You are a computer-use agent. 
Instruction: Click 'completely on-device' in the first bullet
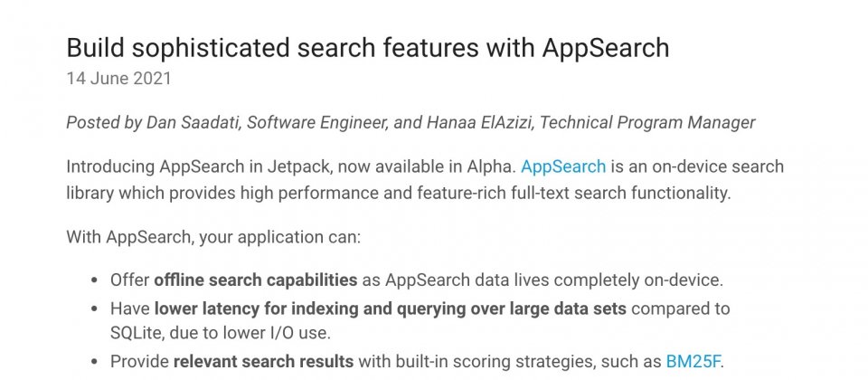[x=642, y=280]
